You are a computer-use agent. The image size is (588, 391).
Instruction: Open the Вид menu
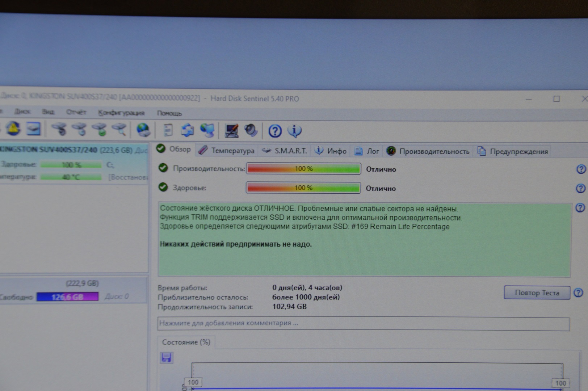pos(48,112)
